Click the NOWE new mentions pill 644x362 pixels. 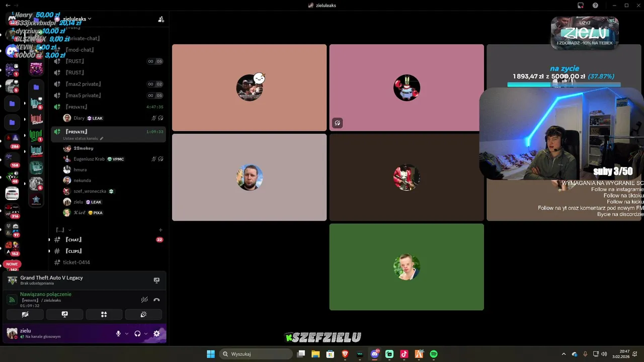pyautogui.click(x=12, y=264)
